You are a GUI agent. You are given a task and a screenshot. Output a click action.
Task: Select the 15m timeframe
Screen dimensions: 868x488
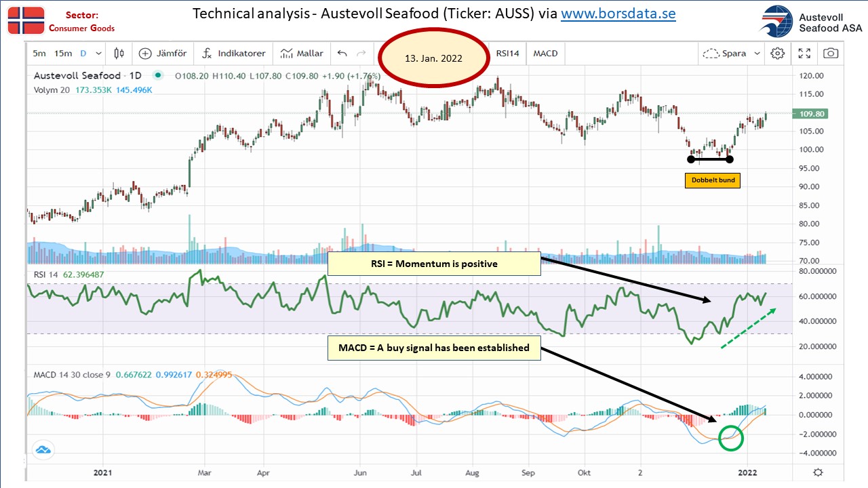tap(63, 54)
